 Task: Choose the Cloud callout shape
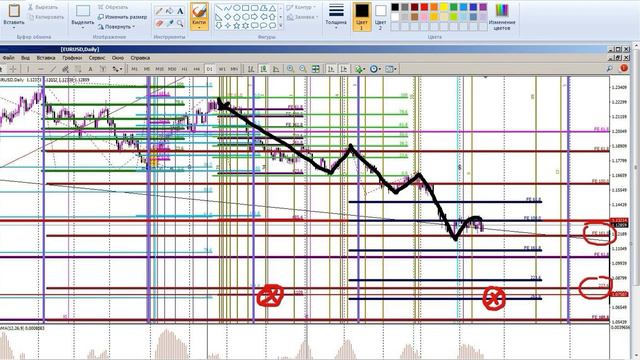(272, 26)
